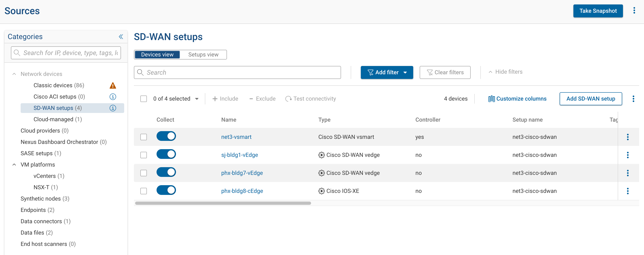
Task: Open NSX-T (1) category
Action: (46, 187)
